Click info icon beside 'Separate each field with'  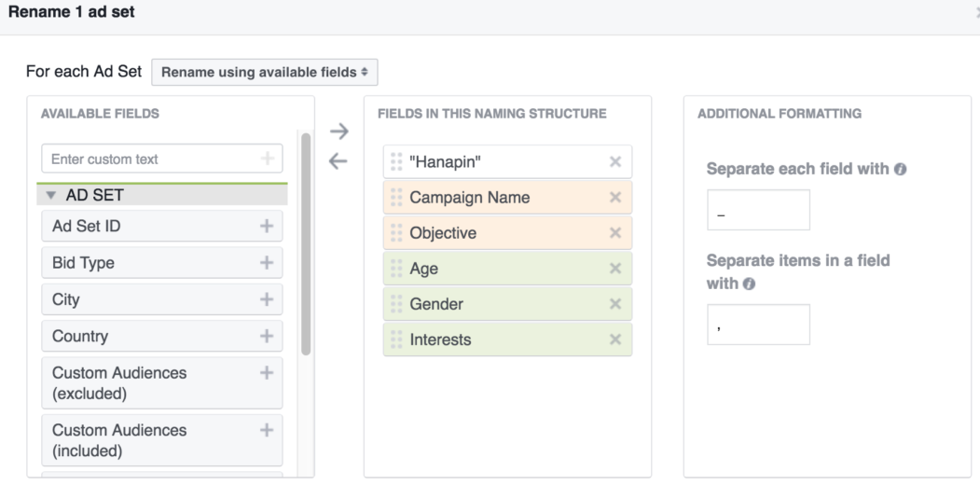[900, 169]
